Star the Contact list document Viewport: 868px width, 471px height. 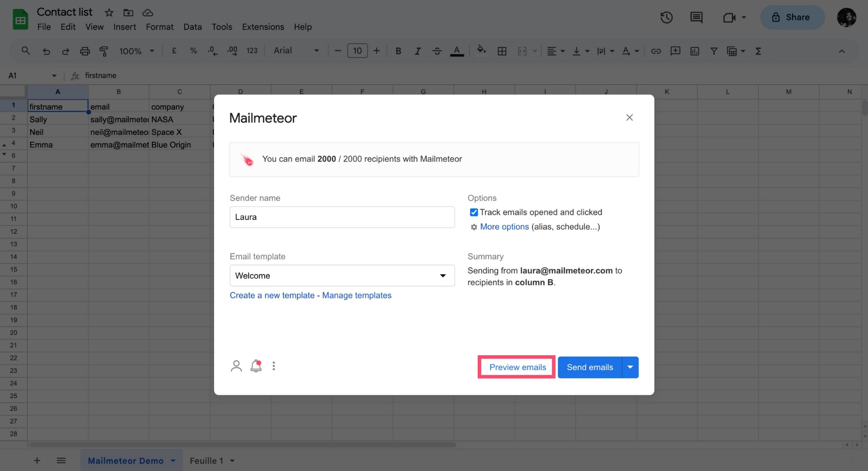pos(109,13)
